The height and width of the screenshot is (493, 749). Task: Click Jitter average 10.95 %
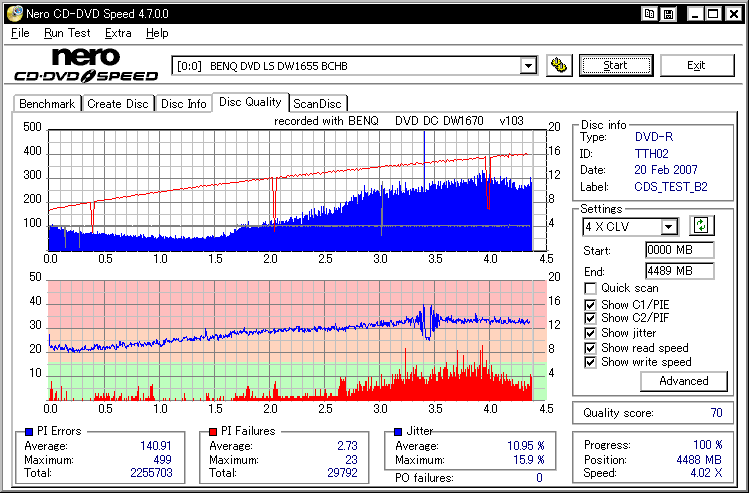click(x=526, y=446)
